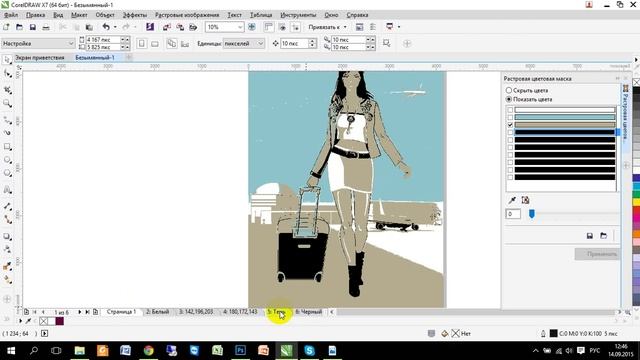Click the add page icon after the document tabs
Image resolution: width=640 pixels, height=360 pixels.
(x=129, y=58)
